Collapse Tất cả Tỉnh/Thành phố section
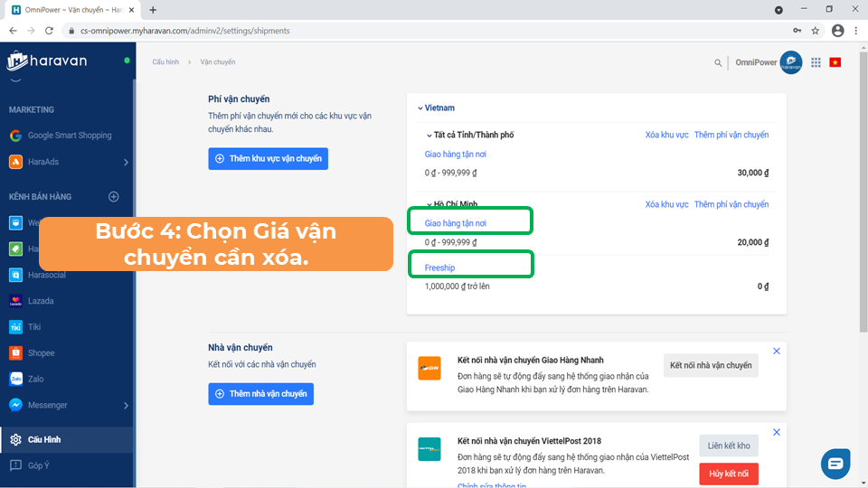The image size is (868, 488). [429, 136]
